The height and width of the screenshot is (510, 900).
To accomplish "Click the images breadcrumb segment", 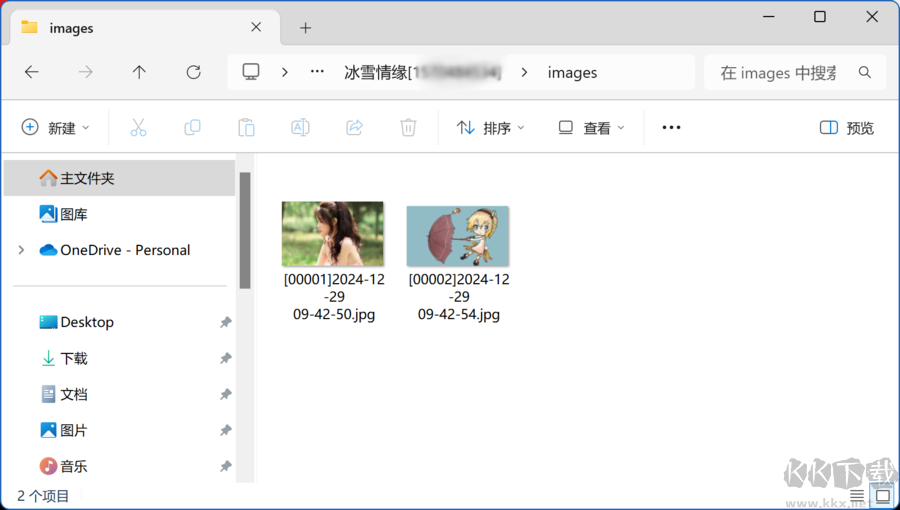I will 572,73.
